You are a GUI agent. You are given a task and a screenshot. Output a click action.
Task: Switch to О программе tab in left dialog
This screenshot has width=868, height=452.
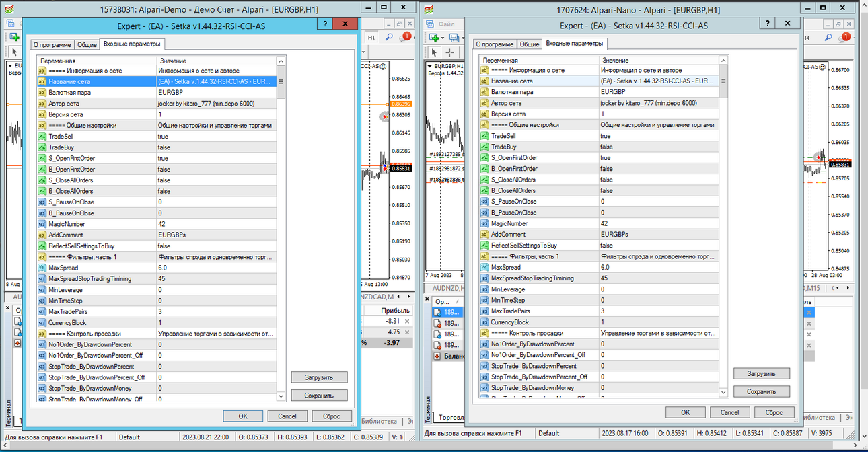(51, 45)
